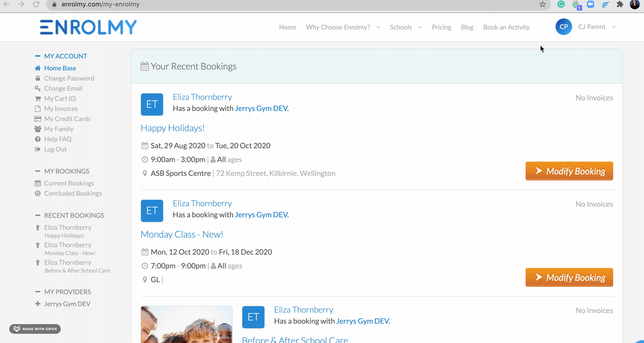This screenshot has height=343, width=644.
Task: Click the Home Base house icon
Action: (38, 68)
